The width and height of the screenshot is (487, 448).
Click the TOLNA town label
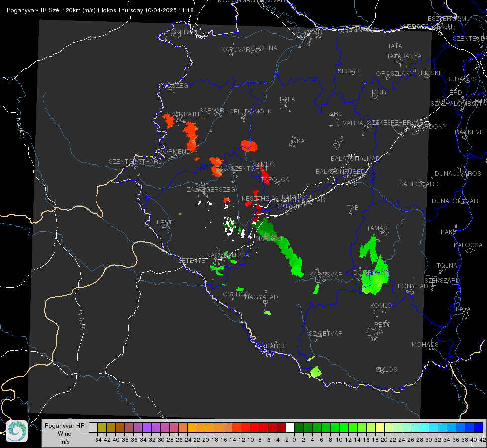447,266
